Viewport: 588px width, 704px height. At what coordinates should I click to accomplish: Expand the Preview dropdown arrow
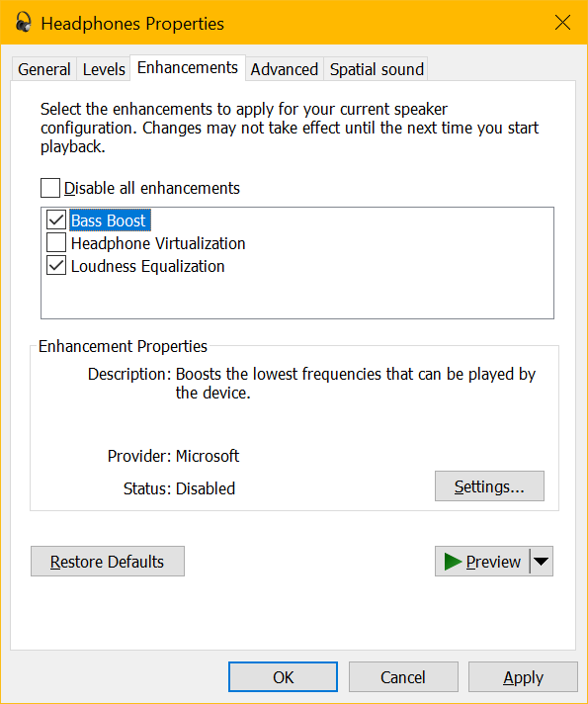pyautogui.click(x=542, y=562)
